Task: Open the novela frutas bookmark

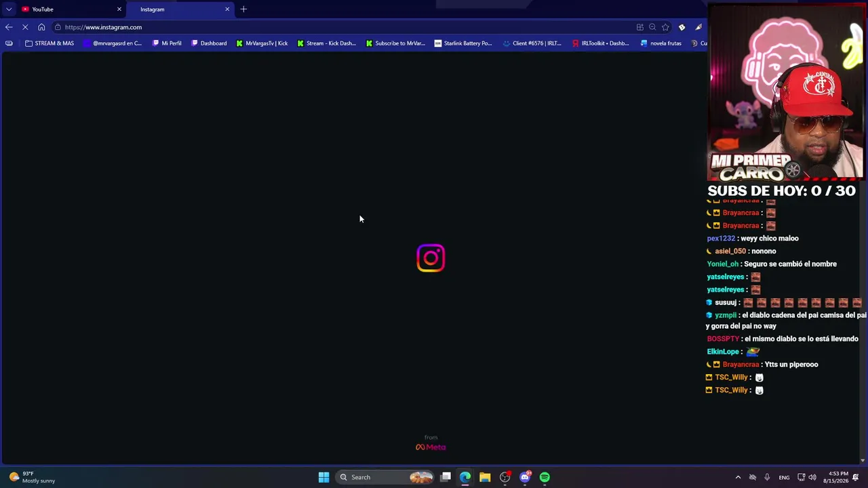Action: (x=661, y=43)
